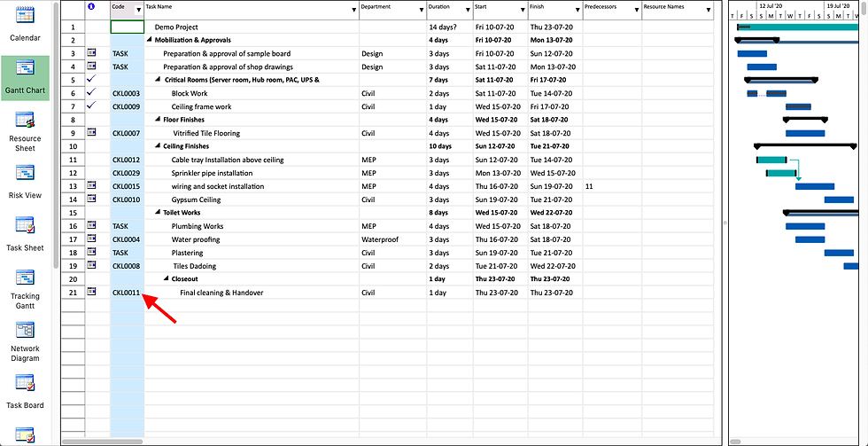
Task: Open the Duration column filter dropdown
Action: point(466,10)
